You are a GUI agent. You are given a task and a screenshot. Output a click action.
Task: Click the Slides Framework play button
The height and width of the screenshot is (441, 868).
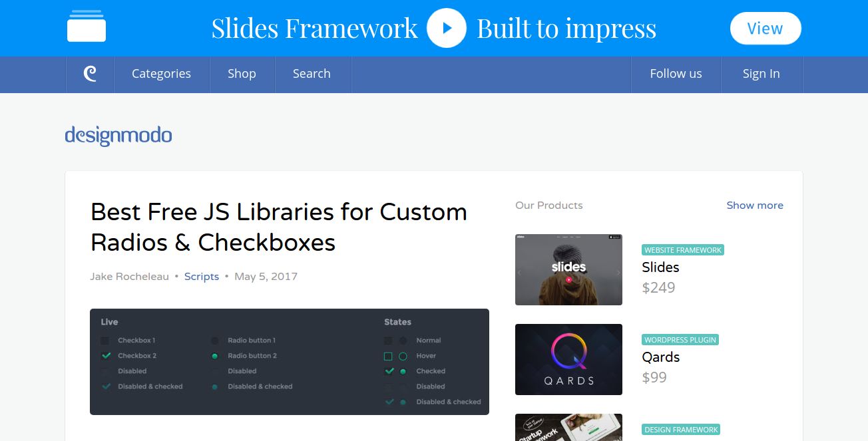pos(447,28)
